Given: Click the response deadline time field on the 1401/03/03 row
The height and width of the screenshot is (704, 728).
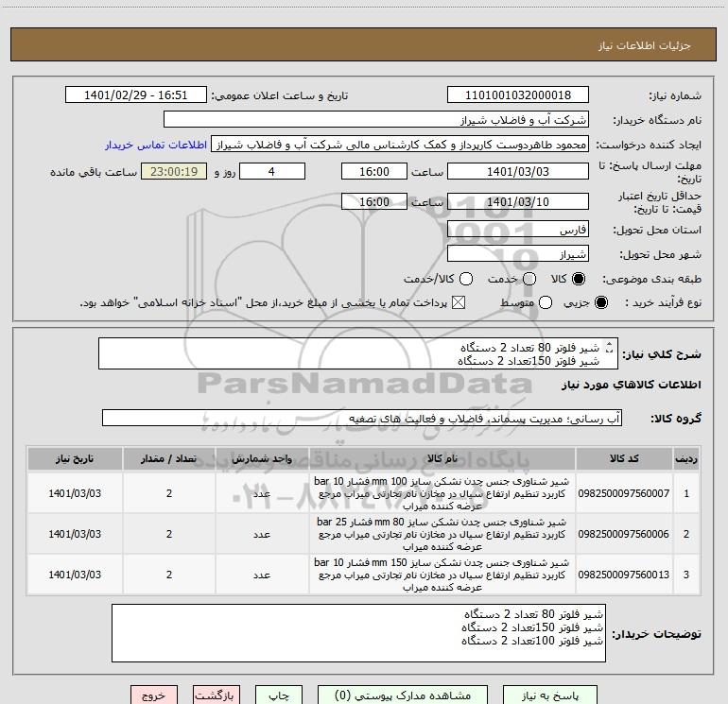Looking at the screenshot, I should click(x=374, y=171).
